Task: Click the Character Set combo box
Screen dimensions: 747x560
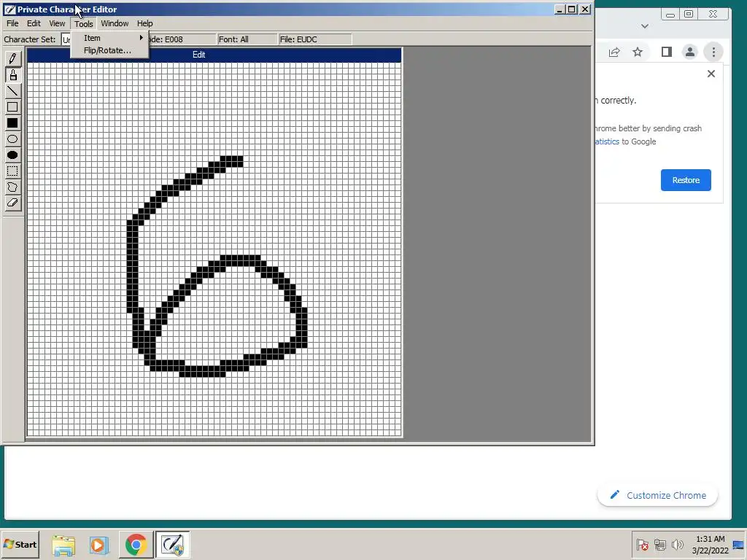Action: [66, 39]
